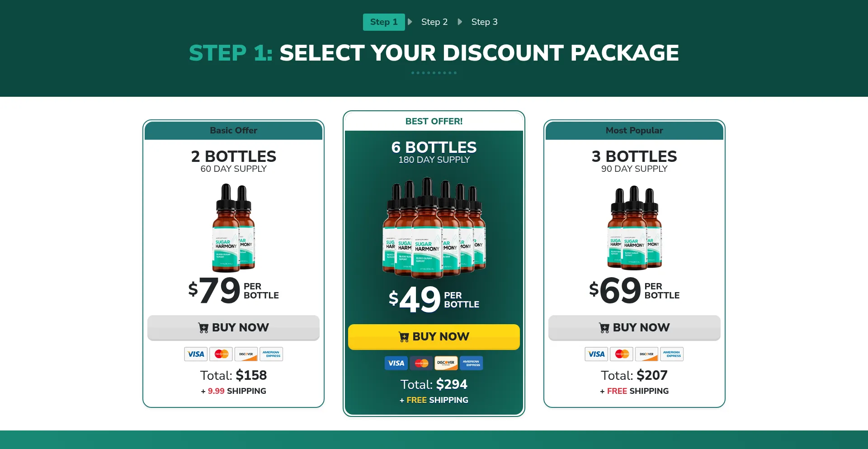This screenshot has height=449, width=868.
Task: Click the 2 bottles product image
Action: 234,227
